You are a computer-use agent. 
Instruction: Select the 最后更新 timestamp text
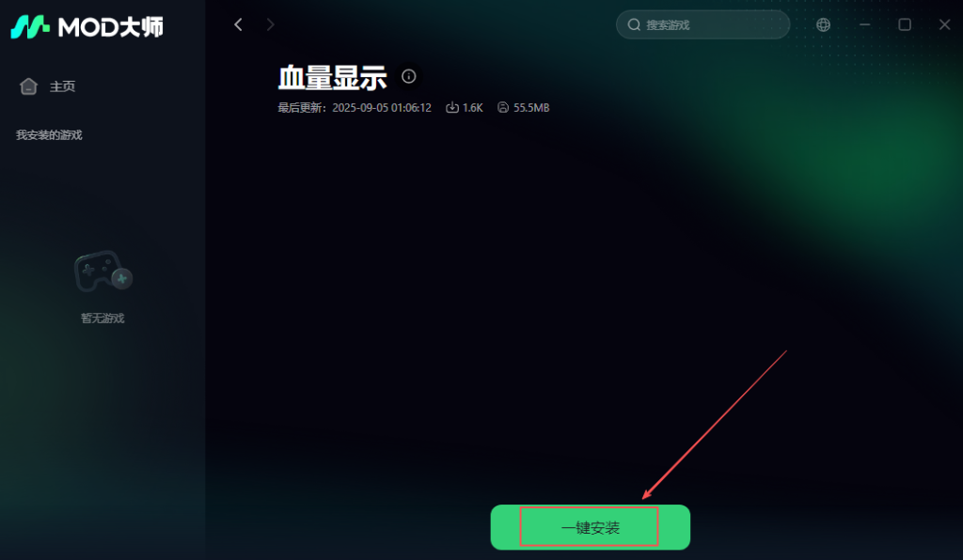click(x=355, y=107)
